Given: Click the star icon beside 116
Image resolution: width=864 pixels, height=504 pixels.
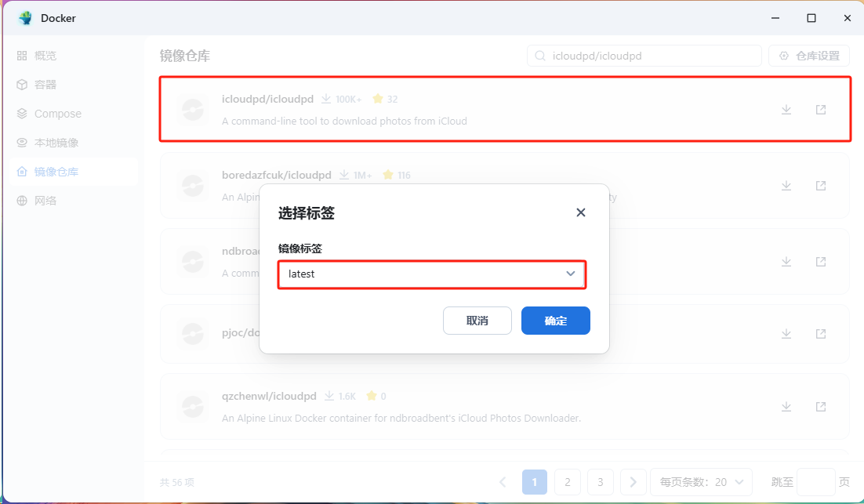Looking at the screenshot, I should (x=388, y=175).
